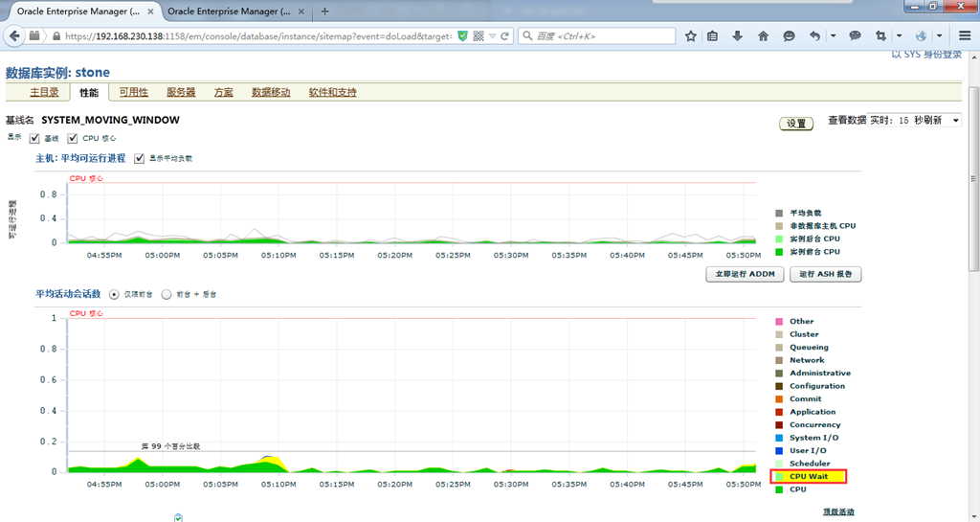
Task: Open the 数据移动 tab
Action: [x=271, y=92]
